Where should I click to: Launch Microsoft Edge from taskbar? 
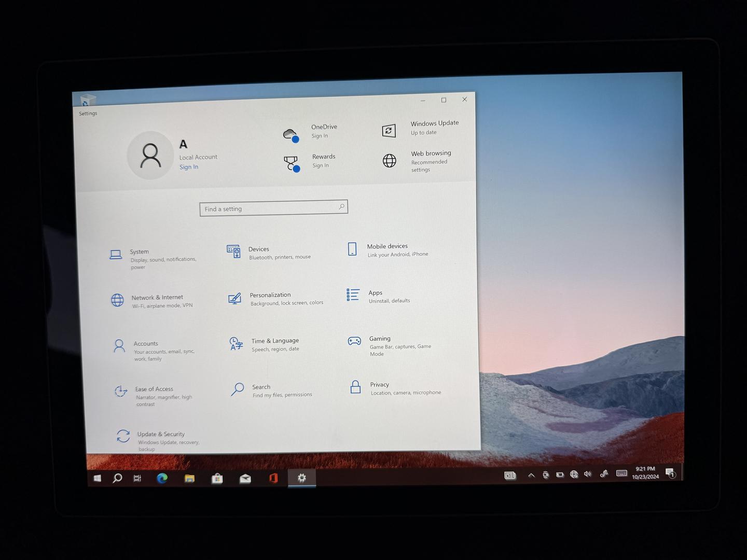point(162,478)
